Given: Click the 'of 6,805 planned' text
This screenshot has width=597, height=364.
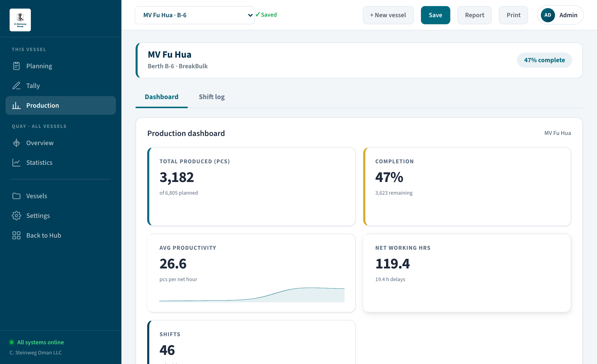Looking at the screenshot, I should [x=179, y=193].
